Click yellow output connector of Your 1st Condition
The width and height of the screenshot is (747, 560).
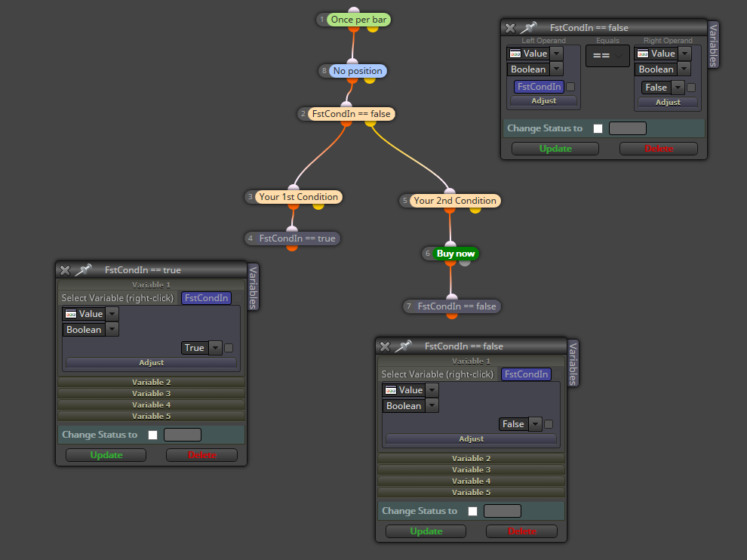[318, 206]
